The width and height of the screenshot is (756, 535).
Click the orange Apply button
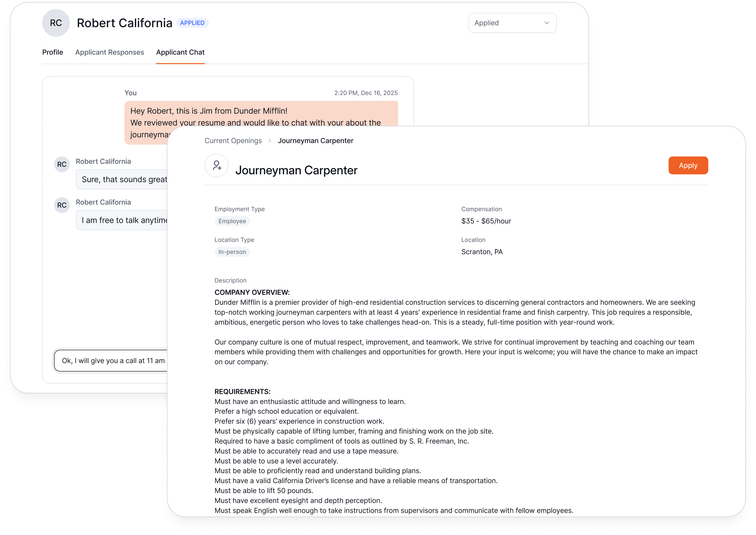688,165
